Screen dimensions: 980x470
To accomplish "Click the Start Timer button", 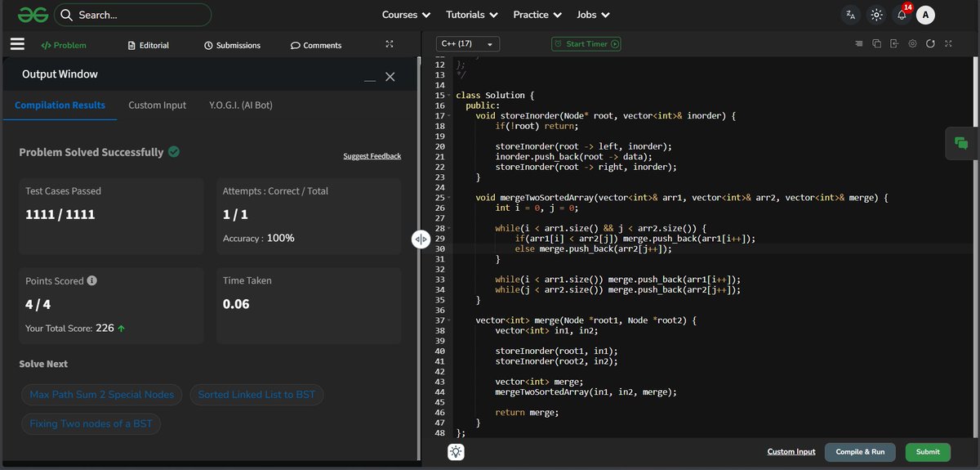I will 586,44.
